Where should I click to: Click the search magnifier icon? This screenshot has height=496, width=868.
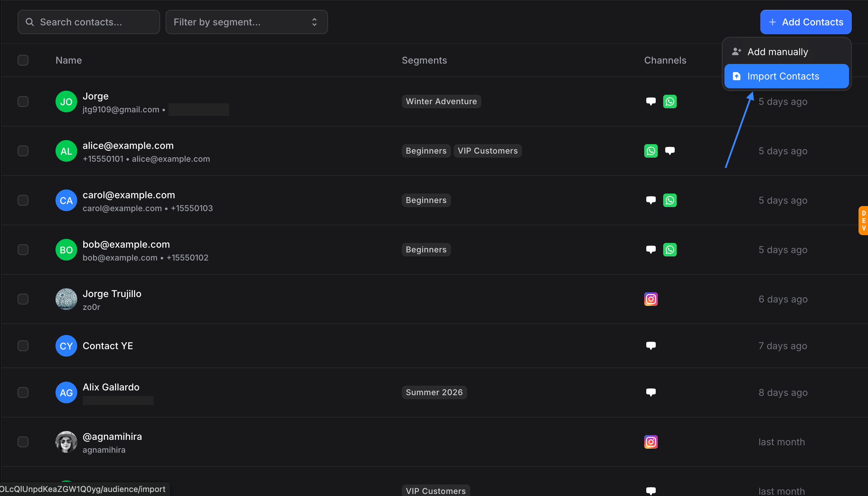(x=30, y=22)
